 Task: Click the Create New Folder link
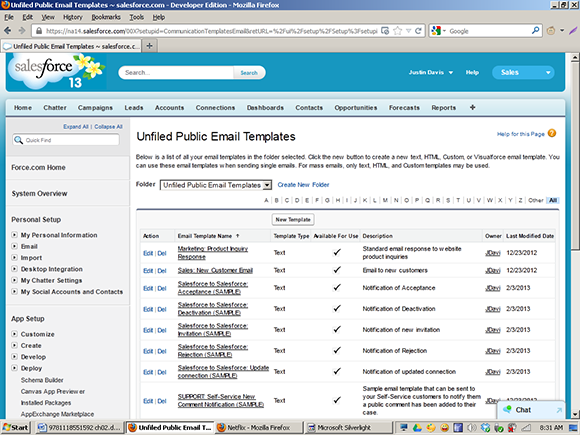tap(303, 185)
